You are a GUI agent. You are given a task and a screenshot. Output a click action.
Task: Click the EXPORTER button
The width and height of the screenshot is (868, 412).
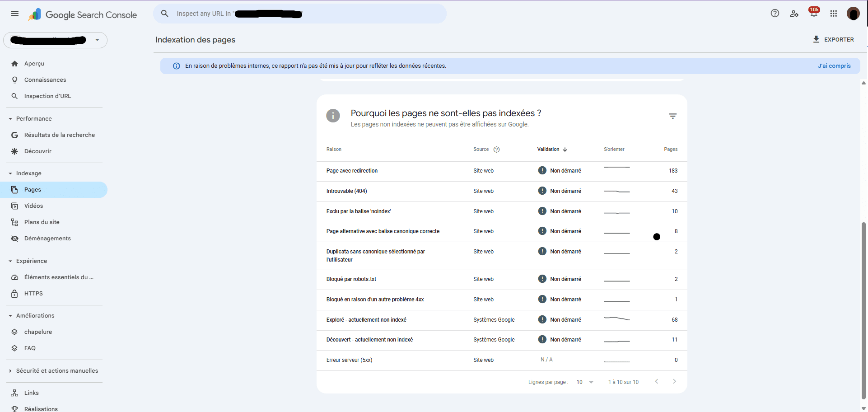click(x=833, y=39)
